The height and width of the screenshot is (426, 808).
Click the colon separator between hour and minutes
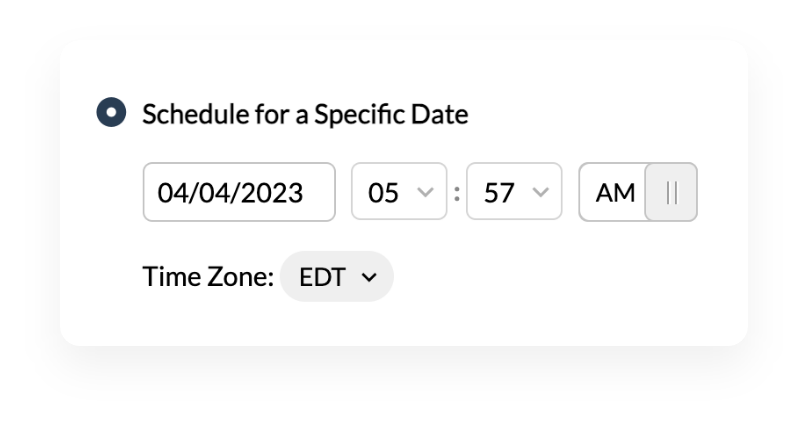pos(457,194)
